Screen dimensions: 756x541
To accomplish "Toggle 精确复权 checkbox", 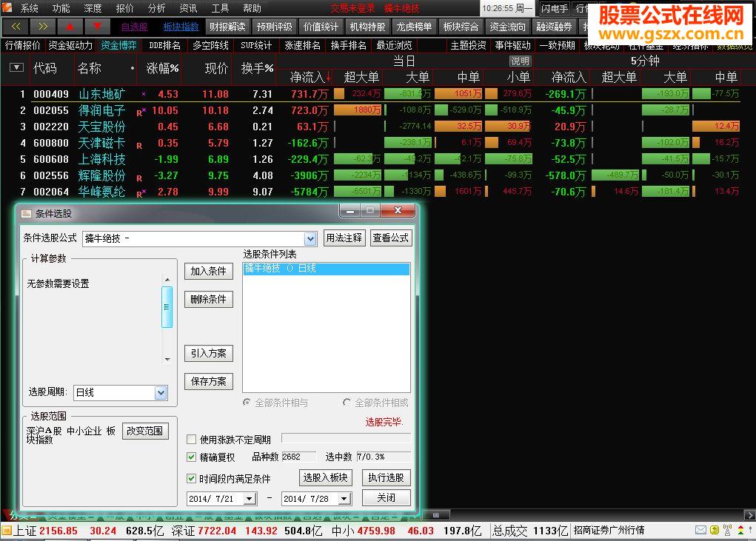I will click(x=192, y=457).
